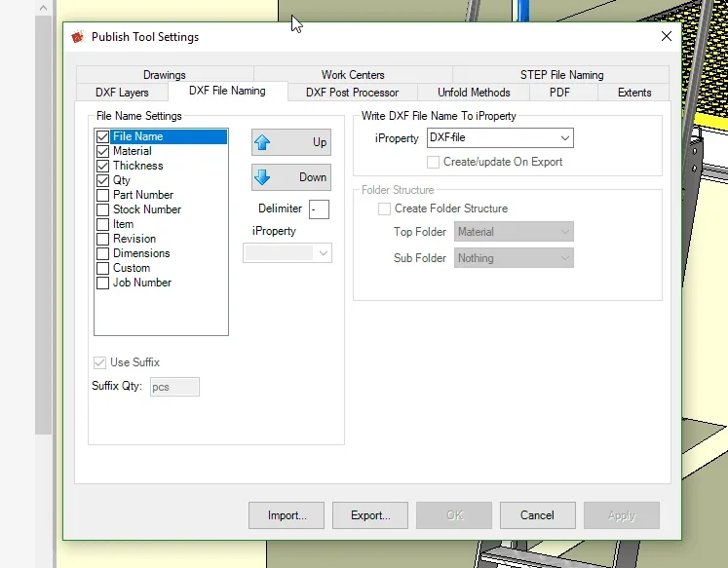
Task: Select the Custom list row text
Action: tap(132, 268)
